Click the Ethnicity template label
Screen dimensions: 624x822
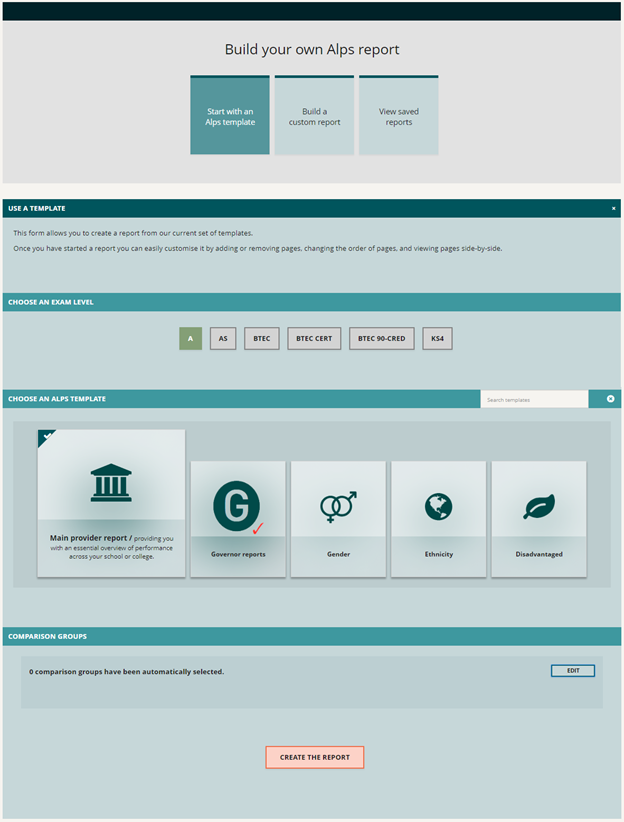tap(439, 554)
